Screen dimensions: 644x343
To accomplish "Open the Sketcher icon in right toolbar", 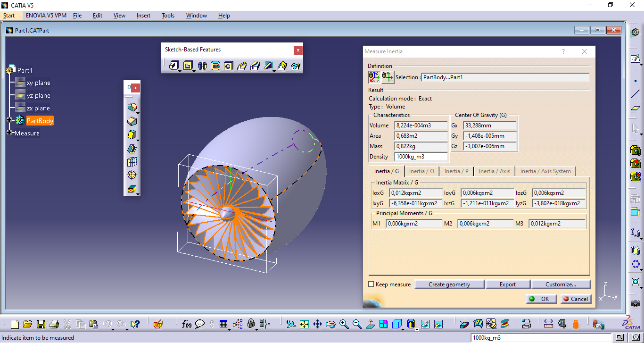I will point(635,59).
